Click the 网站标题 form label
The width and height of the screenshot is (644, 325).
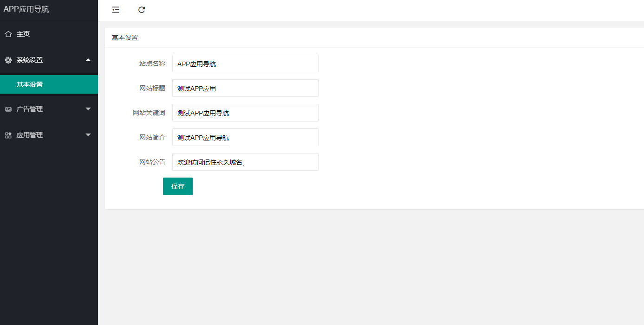(152, 88)
